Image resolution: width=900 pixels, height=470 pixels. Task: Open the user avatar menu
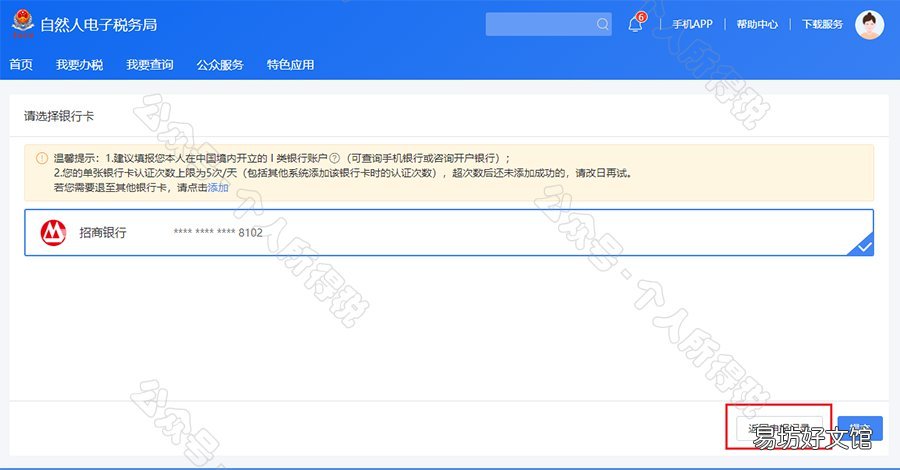(869, 25)
